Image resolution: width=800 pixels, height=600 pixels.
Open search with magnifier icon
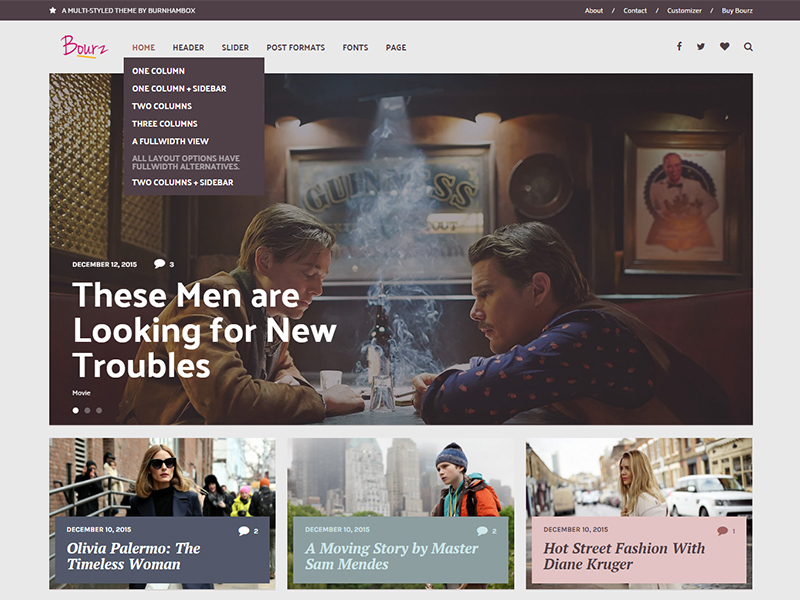(748, 47)
